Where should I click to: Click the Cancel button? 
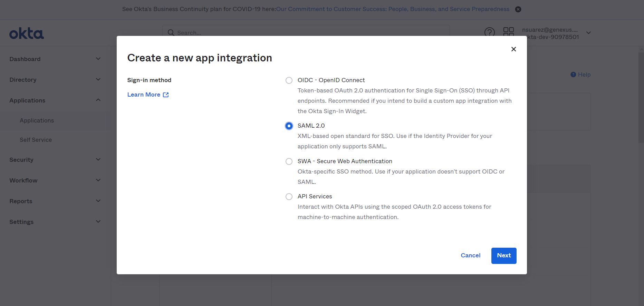tap(470, 255)
